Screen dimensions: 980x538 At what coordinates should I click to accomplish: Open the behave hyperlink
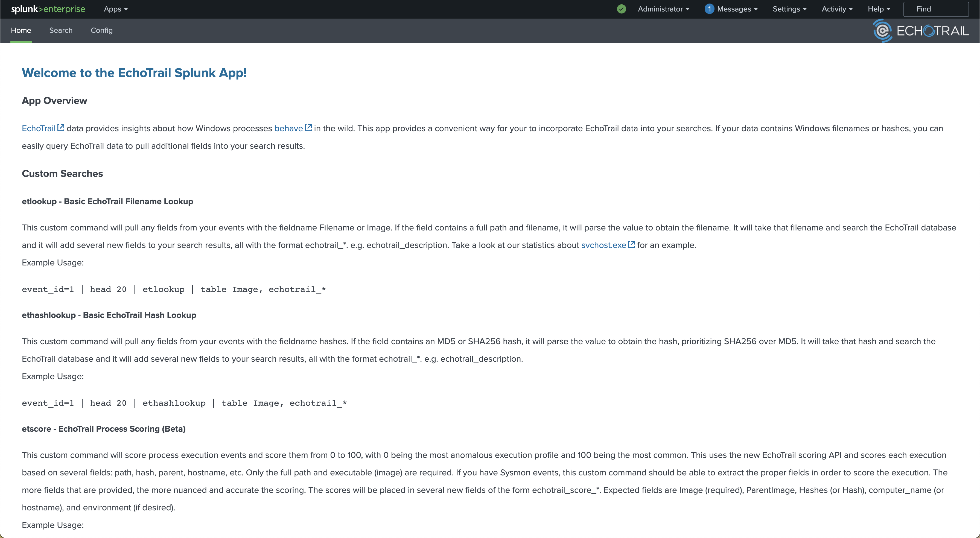click(288, 128)
